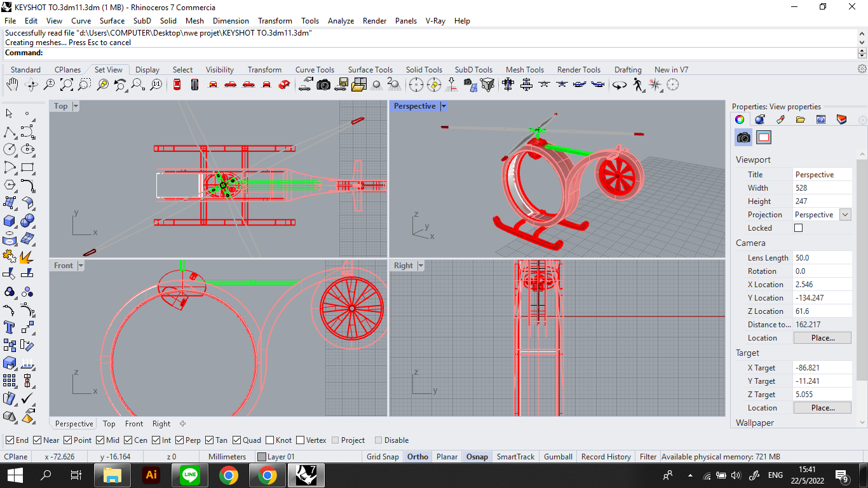Check the Locked viewport checkbox

[799, 228]
